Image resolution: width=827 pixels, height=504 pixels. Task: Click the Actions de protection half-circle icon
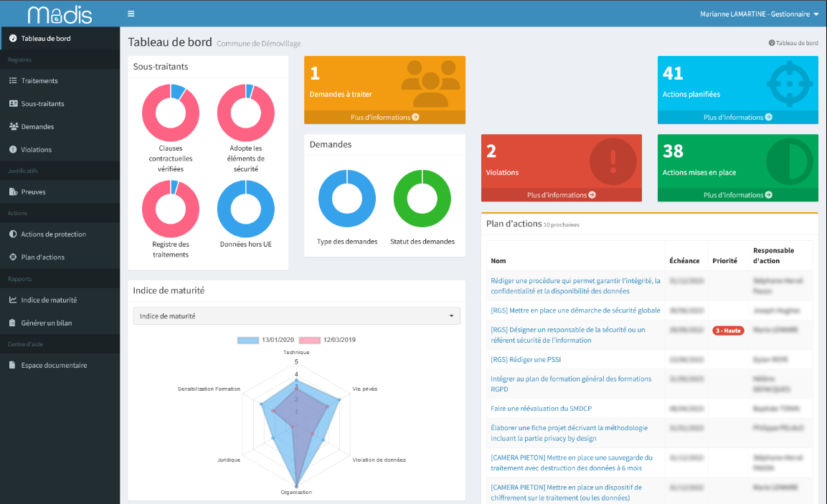[x=13, y=234]
